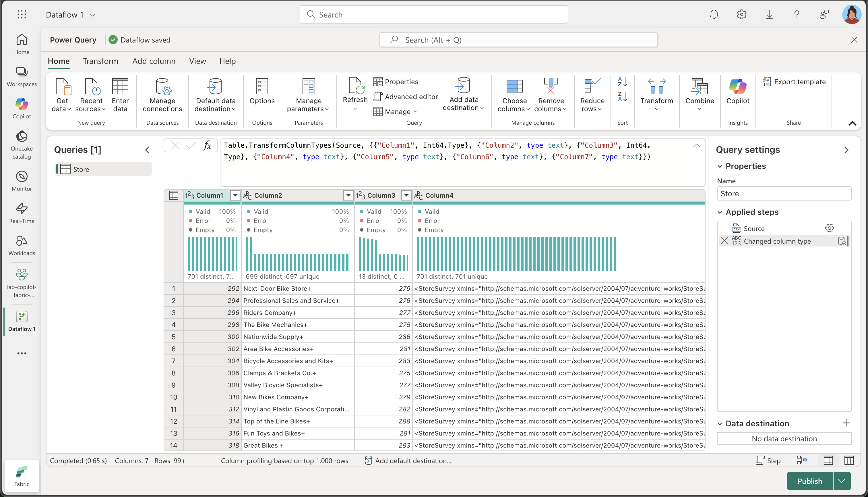
Task: Toggle Step script view
Action: click(768, 461)
